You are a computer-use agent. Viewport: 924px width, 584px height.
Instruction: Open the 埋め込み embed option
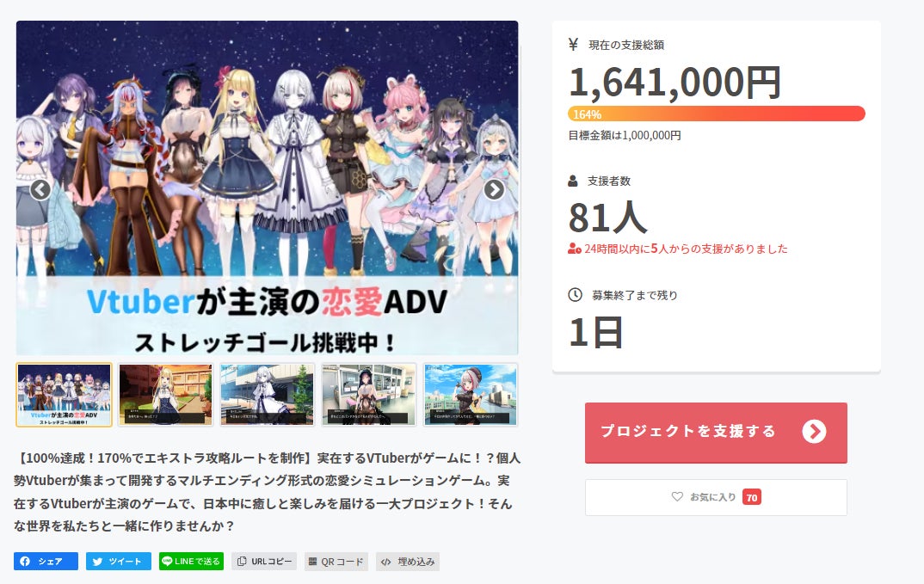pos(409,561)
